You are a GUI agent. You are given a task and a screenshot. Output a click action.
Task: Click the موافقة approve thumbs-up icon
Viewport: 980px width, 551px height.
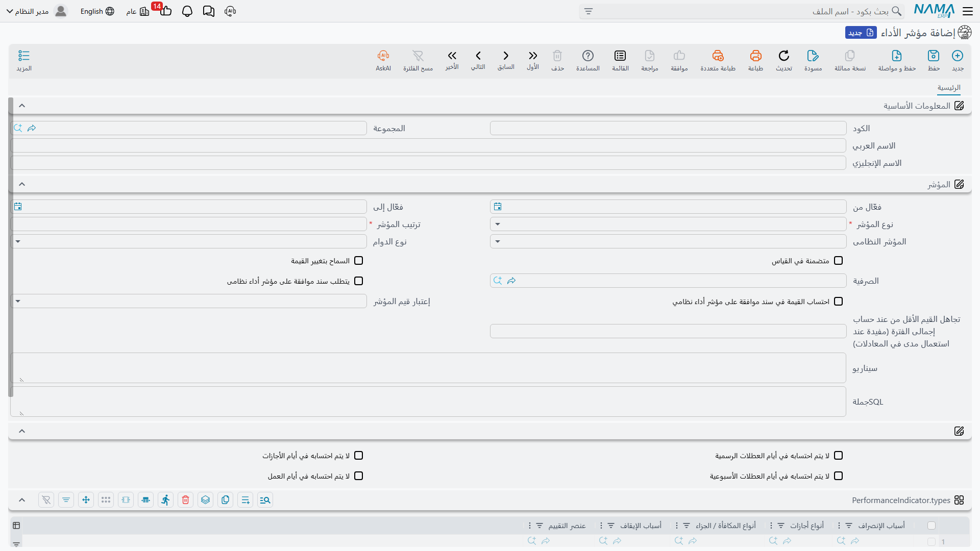coord(679,56)
